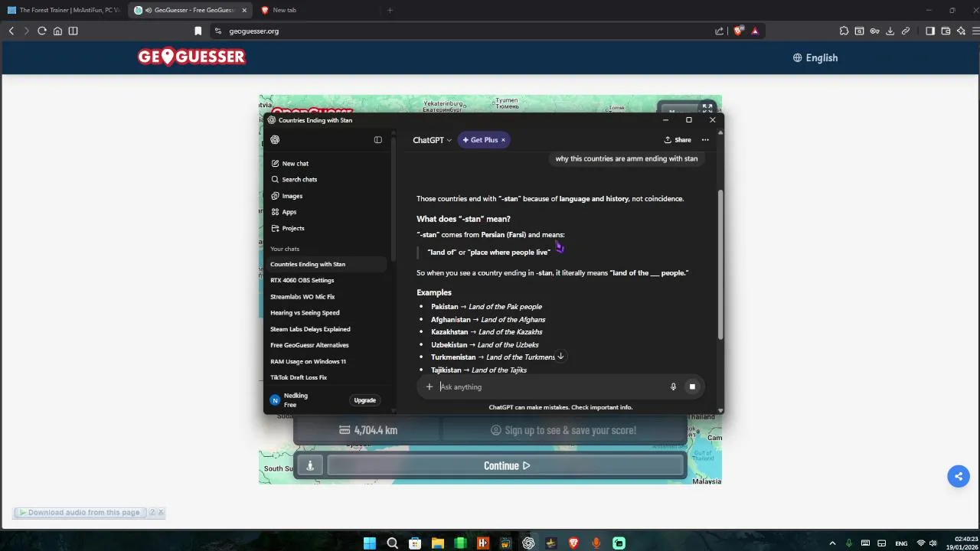Toggle the browser sidebar panel icon

click(73, 31)
